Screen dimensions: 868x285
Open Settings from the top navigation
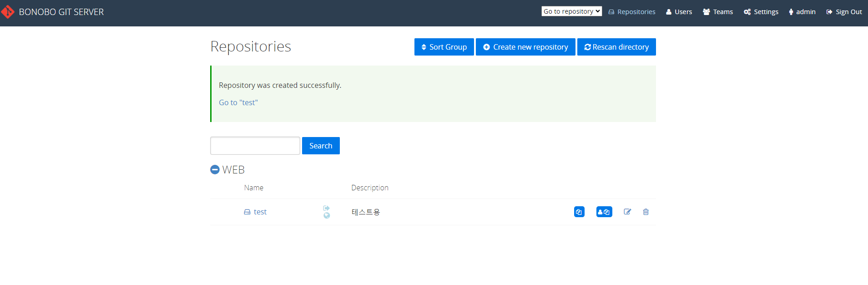click(x=761, y=12)
